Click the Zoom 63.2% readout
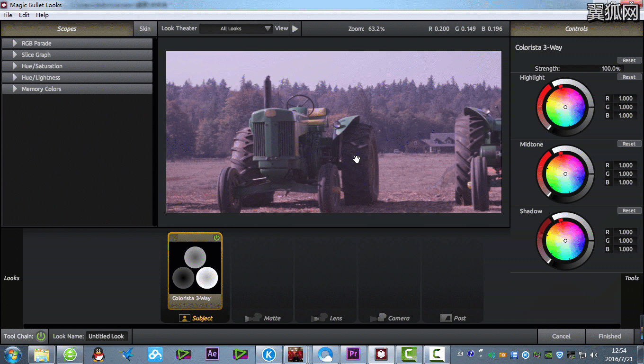 (367, 29)
